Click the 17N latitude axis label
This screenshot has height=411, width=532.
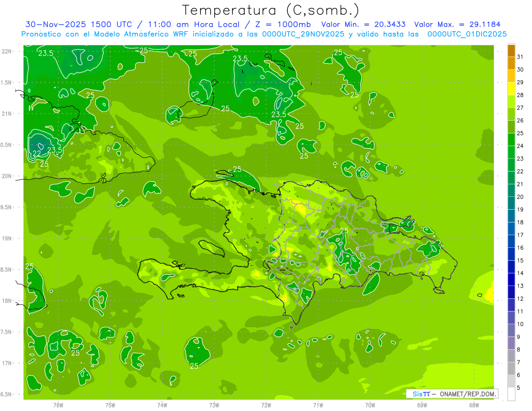point(8,363)
